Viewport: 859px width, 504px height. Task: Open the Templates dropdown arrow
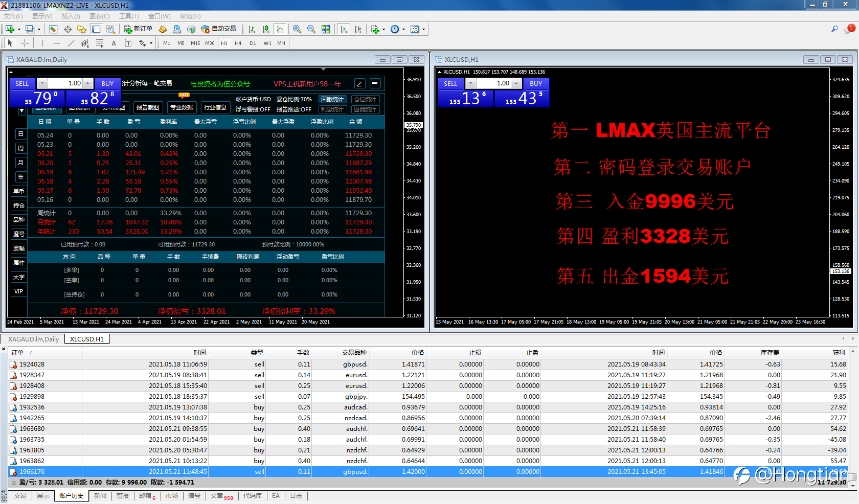423,30
